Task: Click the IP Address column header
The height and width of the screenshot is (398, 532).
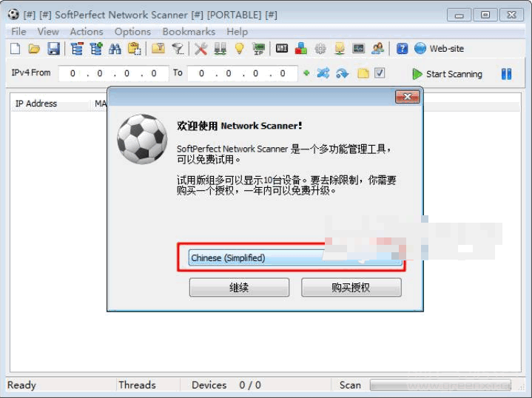Action: pos(36,104)
